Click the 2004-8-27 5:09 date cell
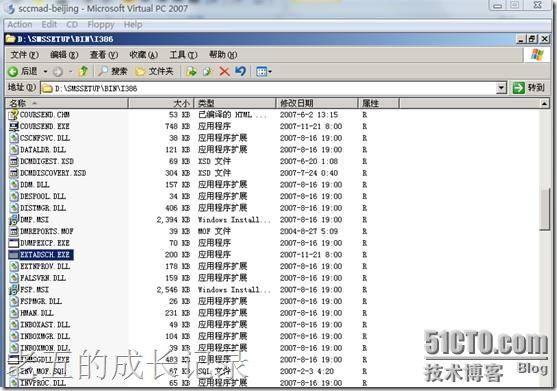Image resolution: width=557 pixels, height=391 pixels. click(x=309, y=232)
